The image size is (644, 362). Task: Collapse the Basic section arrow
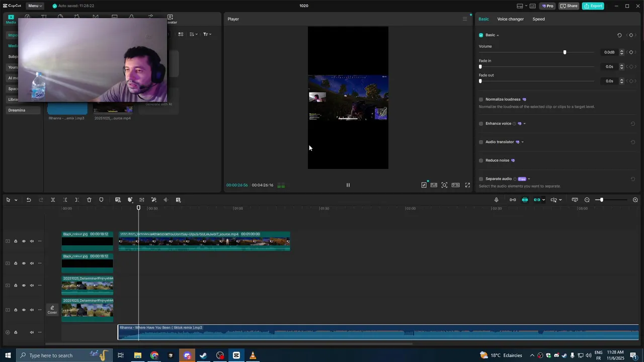[498, 35]
